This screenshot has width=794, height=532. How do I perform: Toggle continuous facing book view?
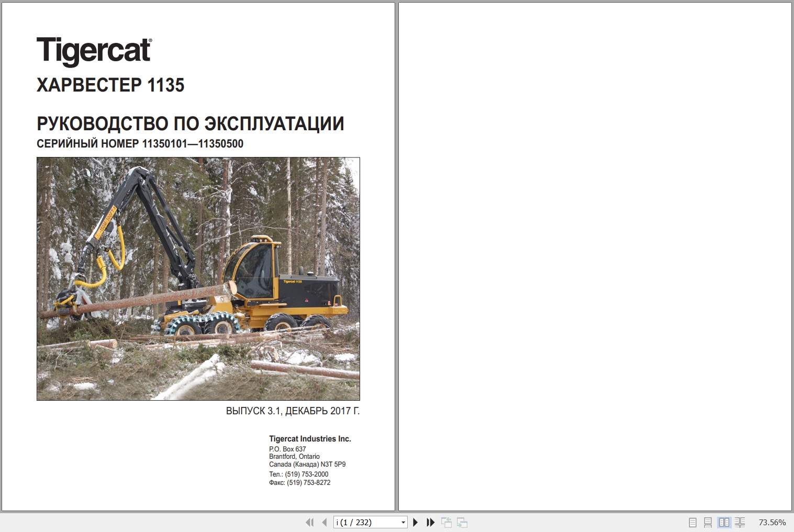pyautogui.click(x=741, y=522)
